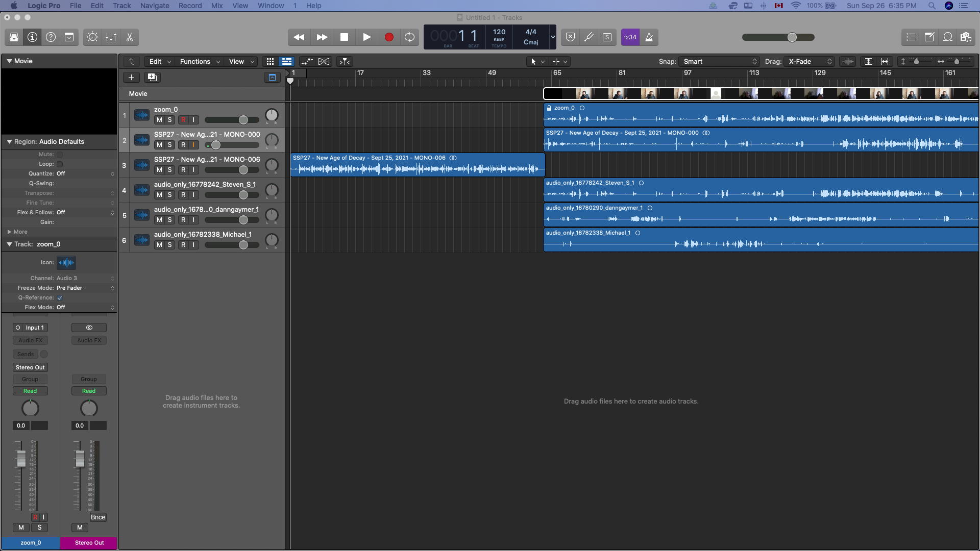Click the Sends button

point(26,354)
